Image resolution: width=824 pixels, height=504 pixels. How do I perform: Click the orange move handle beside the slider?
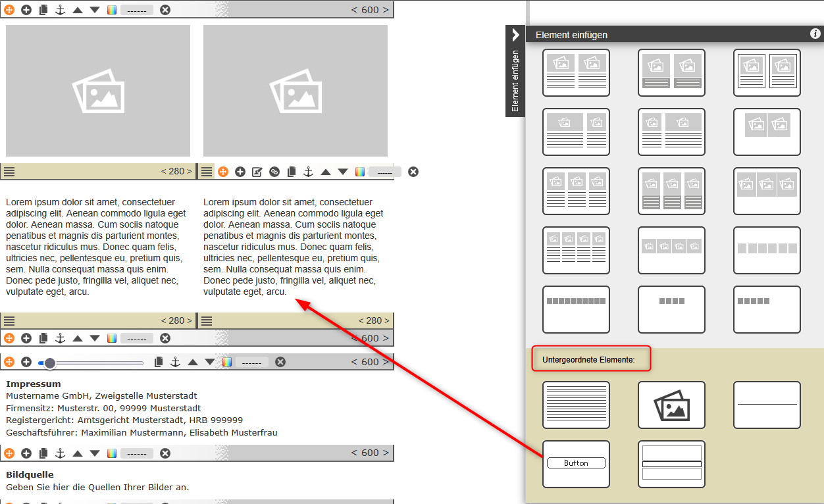tap(9, 362)
